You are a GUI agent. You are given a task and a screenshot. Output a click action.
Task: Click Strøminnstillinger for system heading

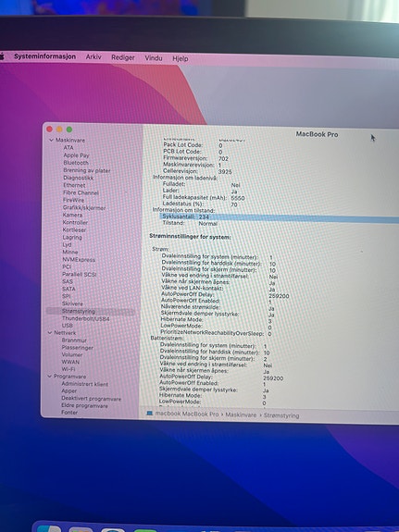[x=190, y=237]
